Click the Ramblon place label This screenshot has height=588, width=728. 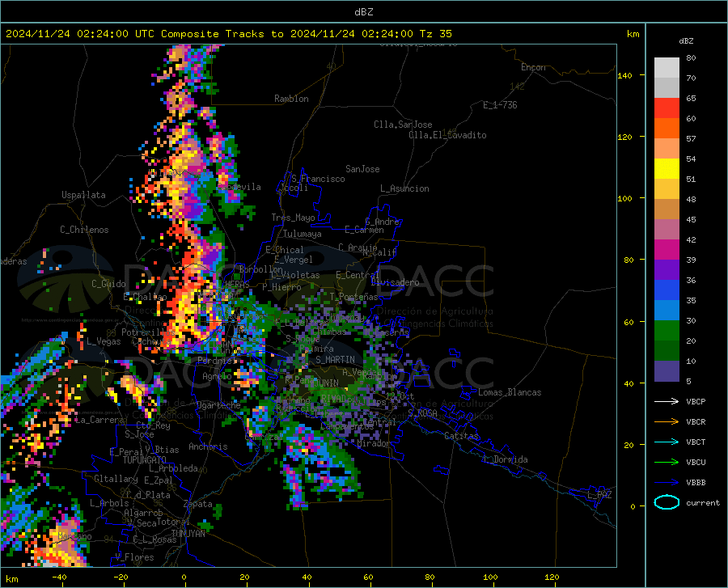[x=291, y=99]
